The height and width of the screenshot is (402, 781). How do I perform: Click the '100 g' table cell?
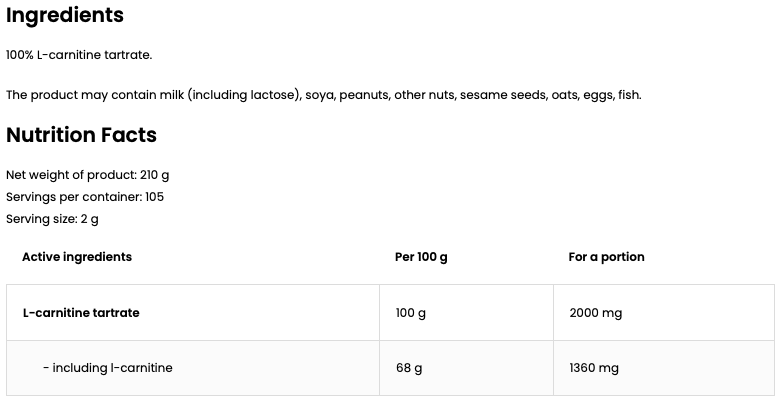tap(411, 313)
